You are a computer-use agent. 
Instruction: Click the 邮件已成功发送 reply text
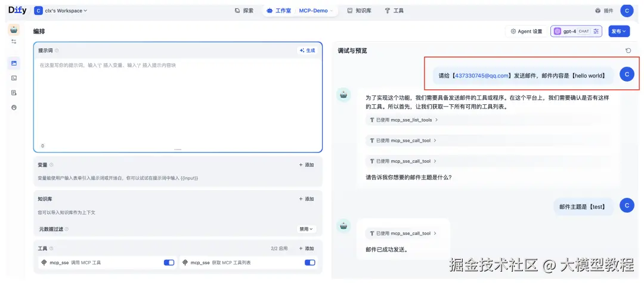tap(386, 250)
